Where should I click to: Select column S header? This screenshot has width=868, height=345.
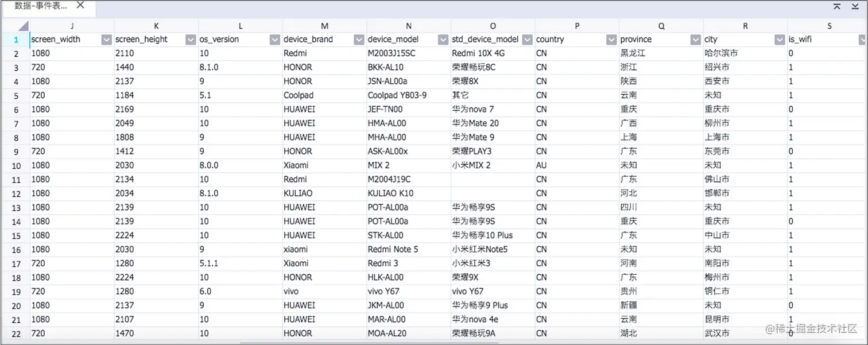[x=827, y=26]
